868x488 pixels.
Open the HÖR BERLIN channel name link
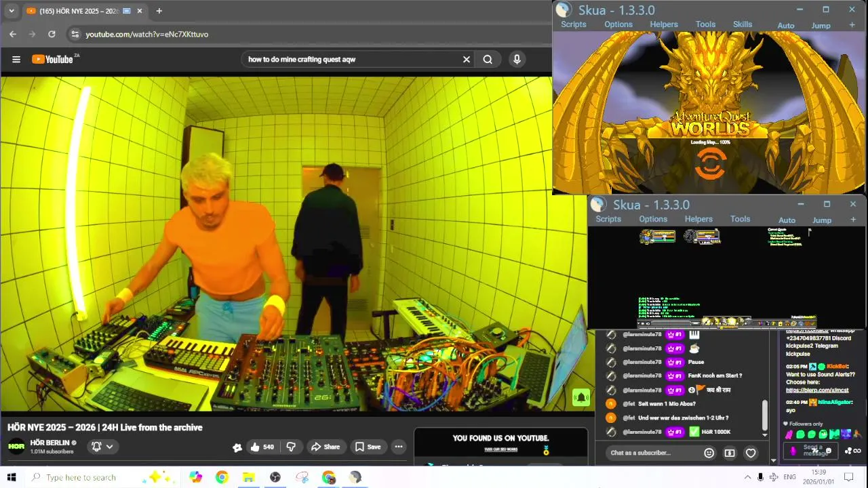coord(50,443)
